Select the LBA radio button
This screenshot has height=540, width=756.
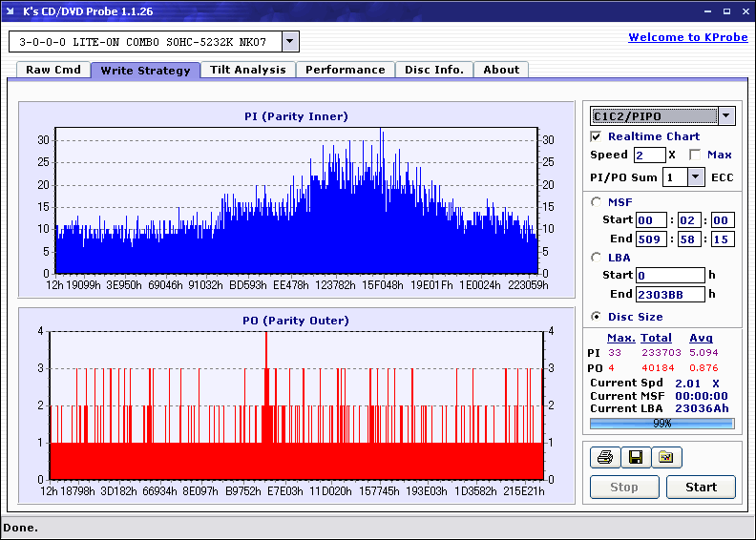[597, 257]
